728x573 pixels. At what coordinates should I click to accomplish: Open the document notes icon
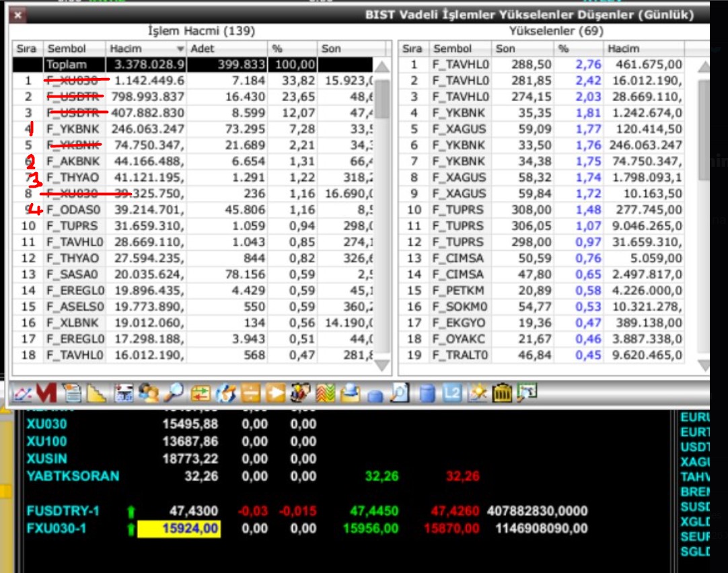point(72,393)
